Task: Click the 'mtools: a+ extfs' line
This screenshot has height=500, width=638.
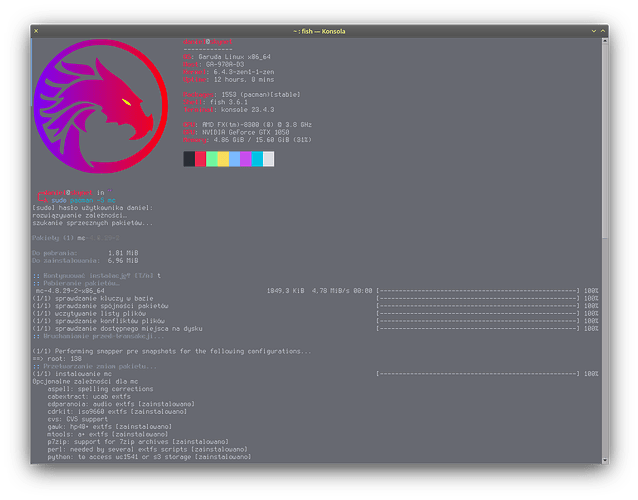Action: click(x=108, y=434)
